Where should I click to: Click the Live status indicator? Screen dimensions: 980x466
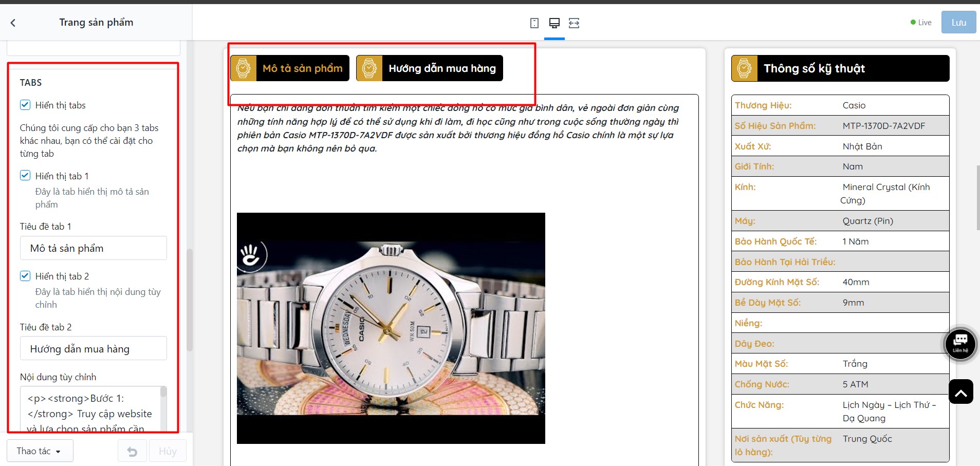[921, 23]
